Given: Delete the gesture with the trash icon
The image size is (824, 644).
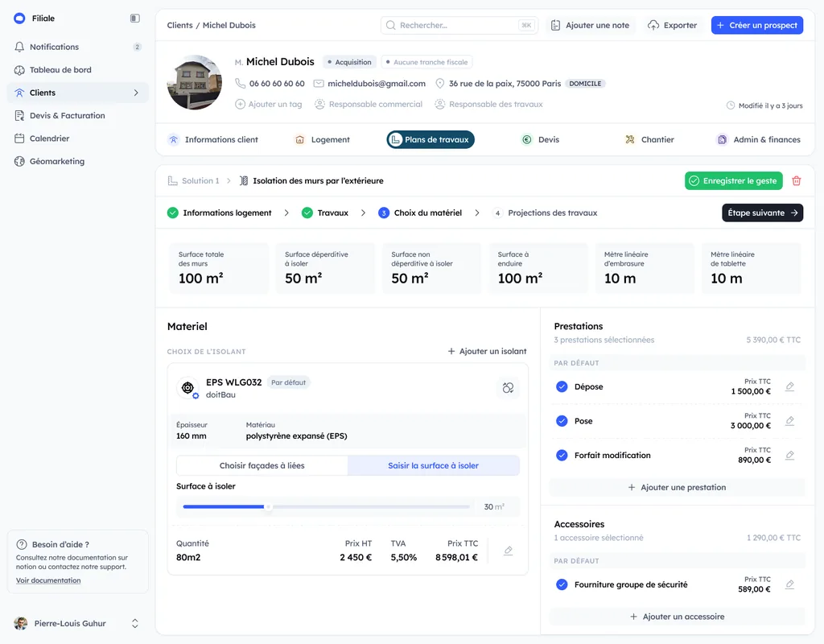Looking at the screenshot, I should coord(796,181).
